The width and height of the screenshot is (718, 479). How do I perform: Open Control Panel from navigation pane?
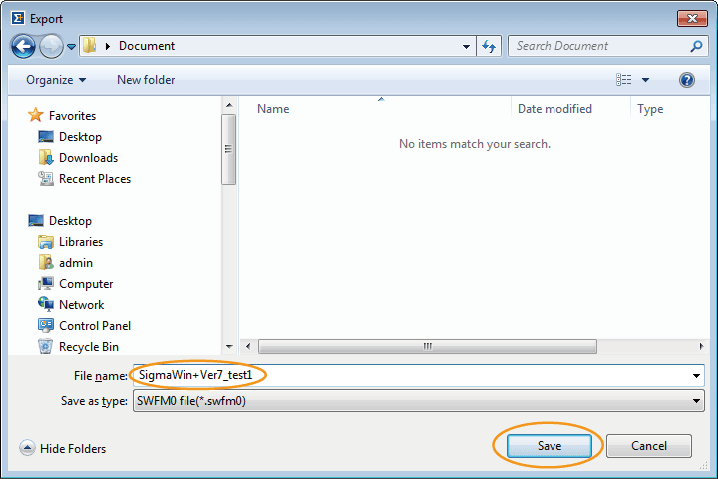tap(94, 326)
